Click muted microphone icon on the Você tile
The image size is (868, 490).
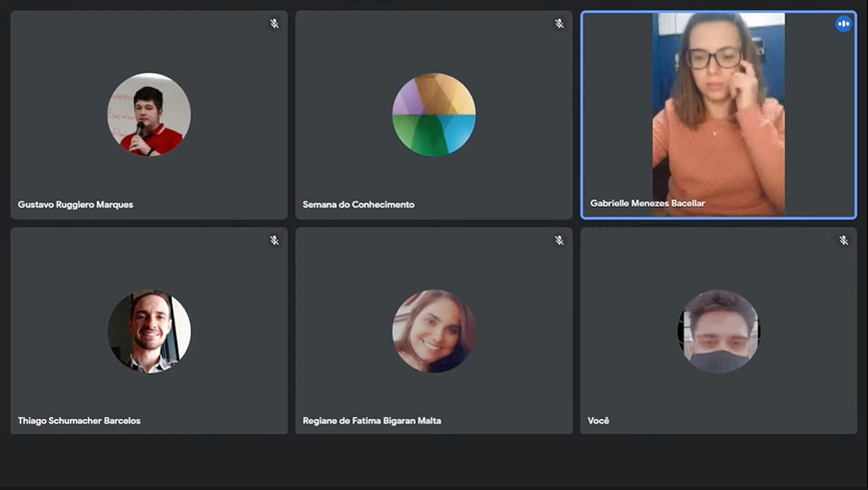click(843, 241)
